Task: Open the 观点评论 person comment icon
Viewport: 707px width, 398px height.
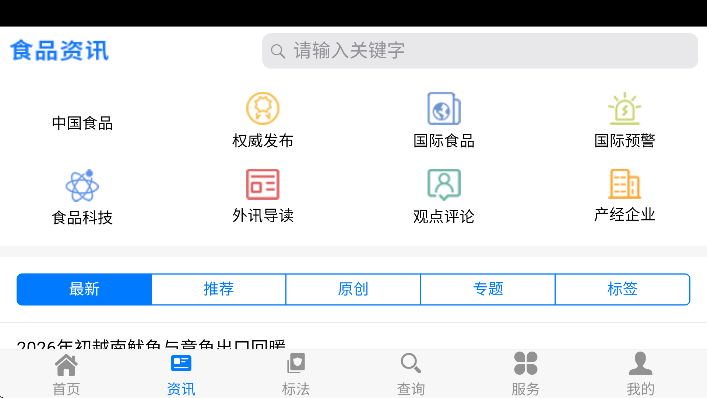Action: pyautogui.click(x=444, y=185)
